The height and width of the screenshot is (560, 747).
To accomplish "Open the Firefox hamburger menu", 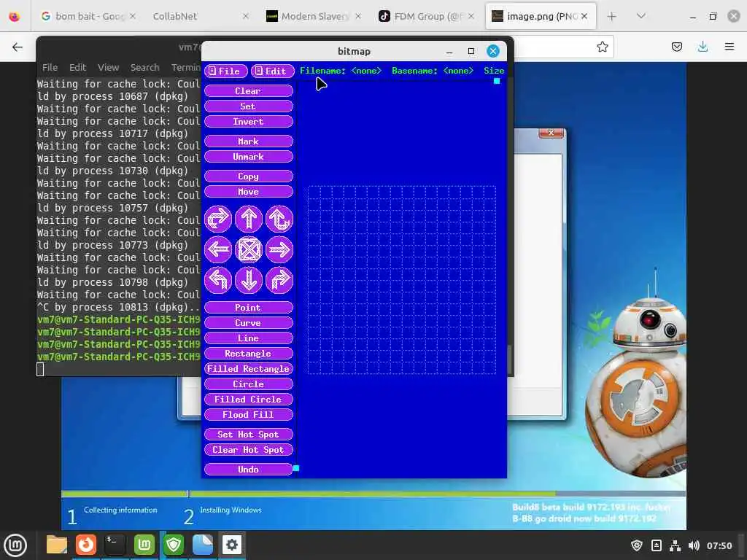I will coord(729,47).
